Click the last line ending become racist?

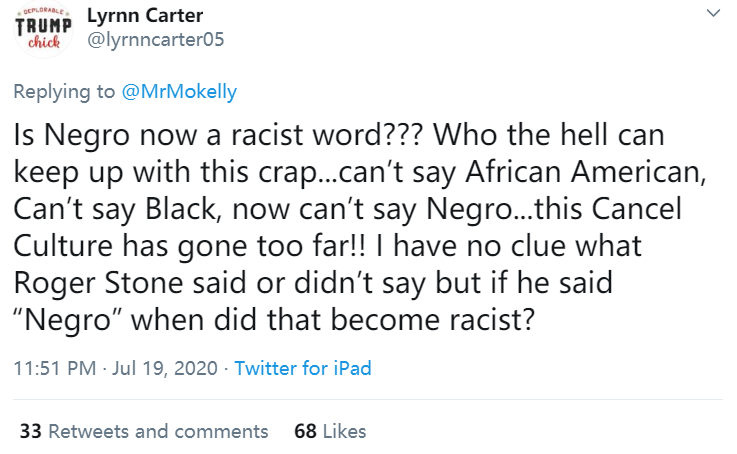click(x=274, y=320)
